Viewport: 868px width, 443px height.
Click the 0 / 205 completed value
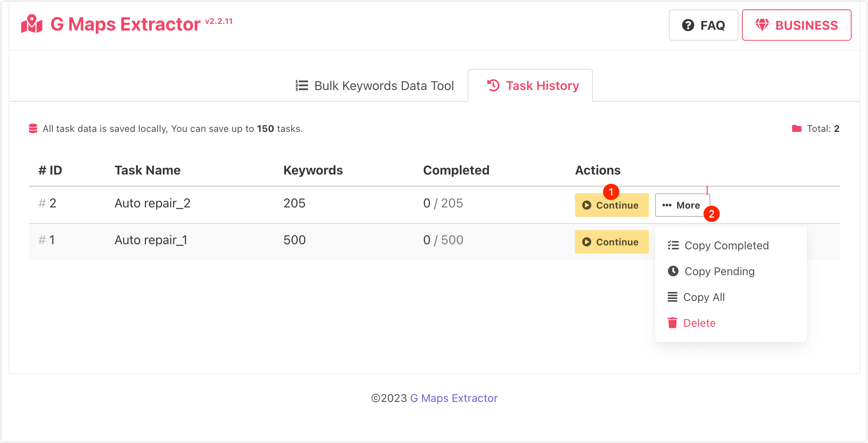tap(443, 203)
